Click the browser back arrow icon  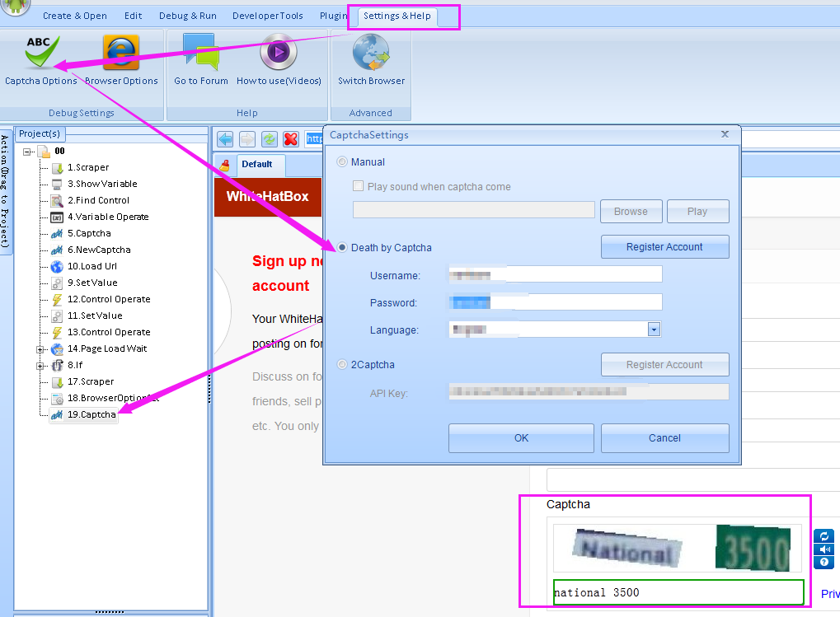[225, 139]
